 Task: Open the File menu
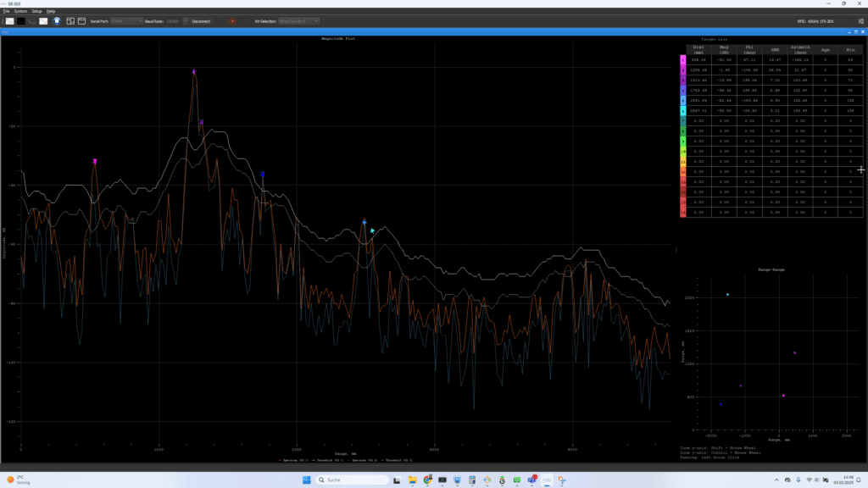coord(6,11)
